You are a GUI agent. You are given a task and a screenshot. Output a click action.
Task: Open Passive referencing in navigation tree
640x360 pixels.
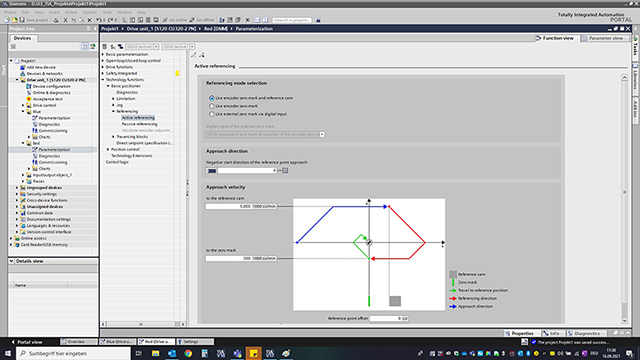tap(139, 124)
